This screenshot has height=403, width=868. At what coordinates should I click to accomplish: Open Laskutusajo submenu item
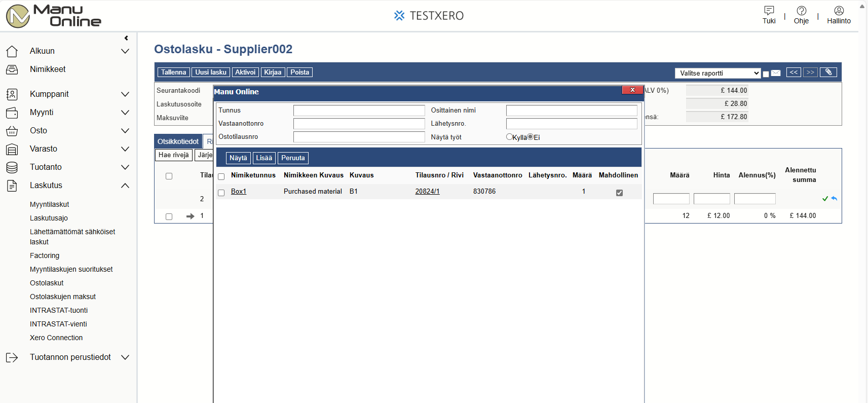49,218
